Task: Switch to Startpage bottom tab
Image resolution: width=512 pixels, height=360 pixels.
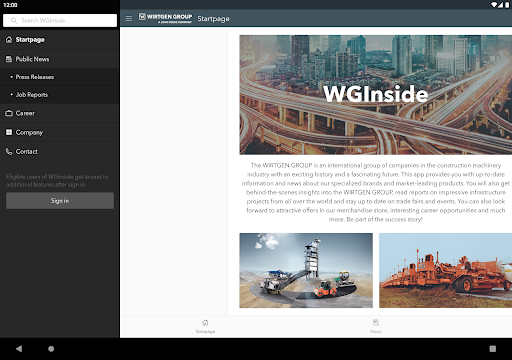Action: pos(205,326)
